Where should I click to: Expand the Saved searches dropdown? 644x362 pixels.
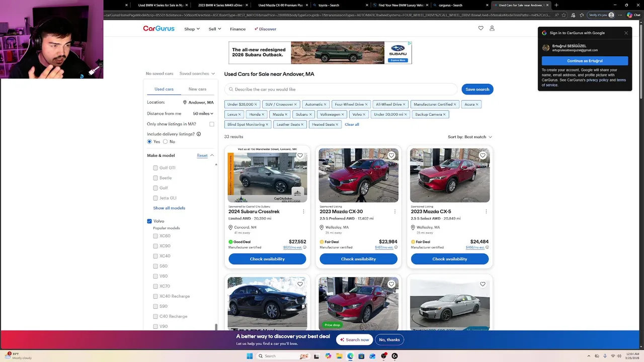(x=197, y=73)
